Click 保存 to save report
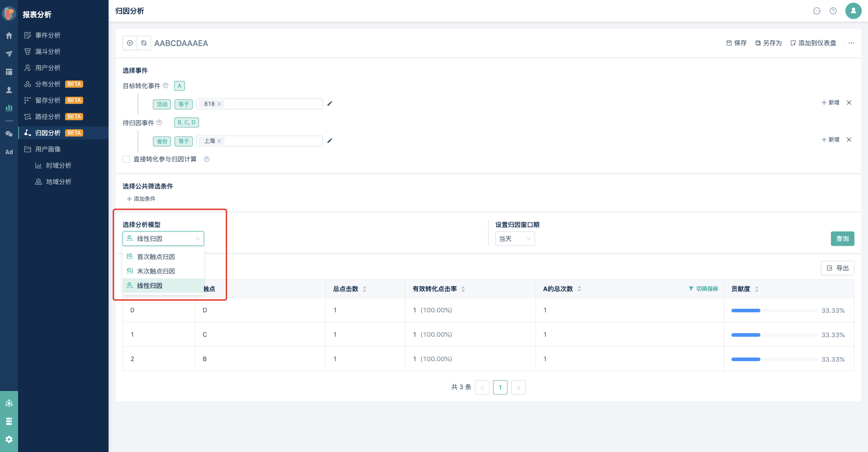Image resolution: width=868 pixels, height=452 pixels. [x=736, y=43]
